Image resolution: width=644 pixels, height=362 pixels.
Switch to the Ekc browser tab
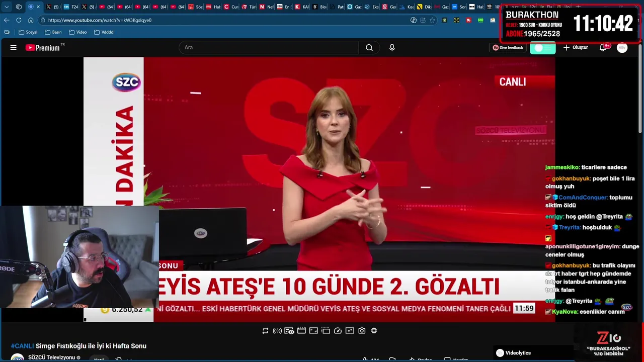tap(372, 7)
